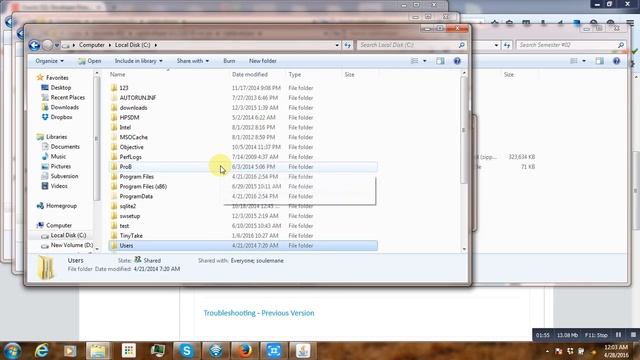
Task: Toggle the preview pane icon
Action: (440, 61)
